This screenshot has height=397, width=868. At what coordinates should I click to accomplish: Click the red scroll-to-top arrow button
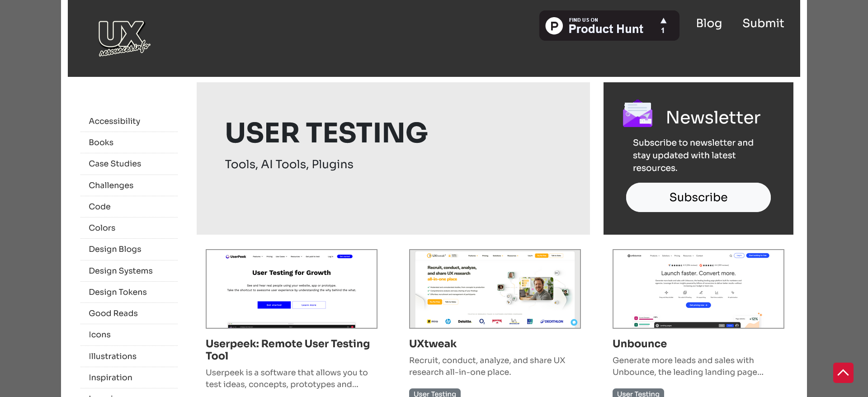click(x=843, y=373)
